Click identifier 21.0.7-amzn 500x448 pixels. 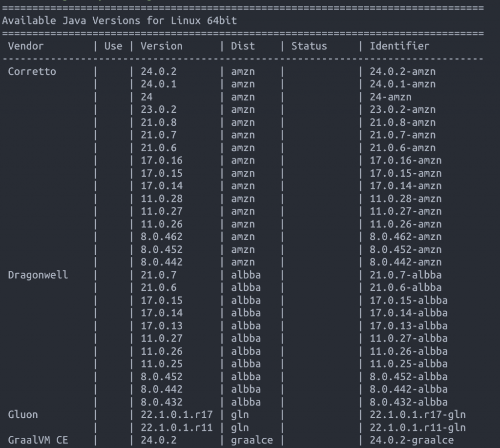tap(402, 135)
